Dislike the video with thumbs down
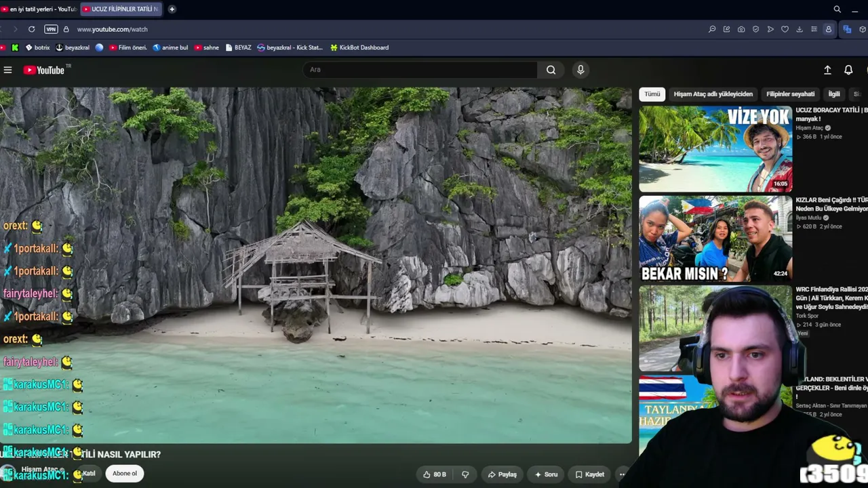This screenshot has height=488, width=868. point(465,474)
